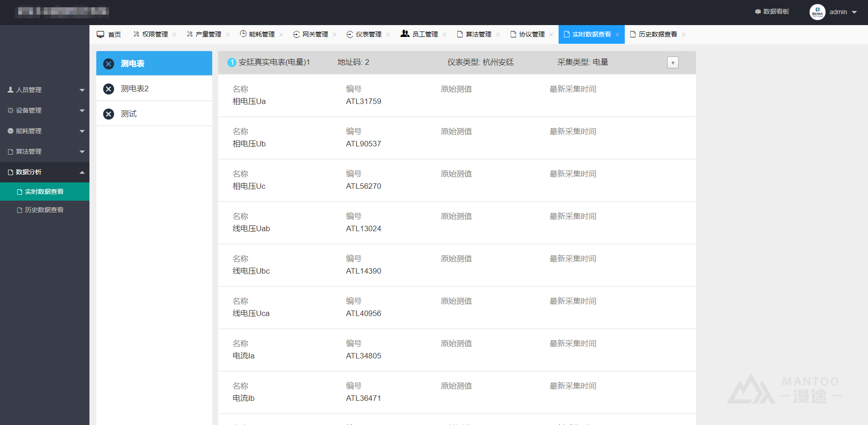
Task: Click the 能耗管理 clock icon in tabs
Action: [243, 34]
